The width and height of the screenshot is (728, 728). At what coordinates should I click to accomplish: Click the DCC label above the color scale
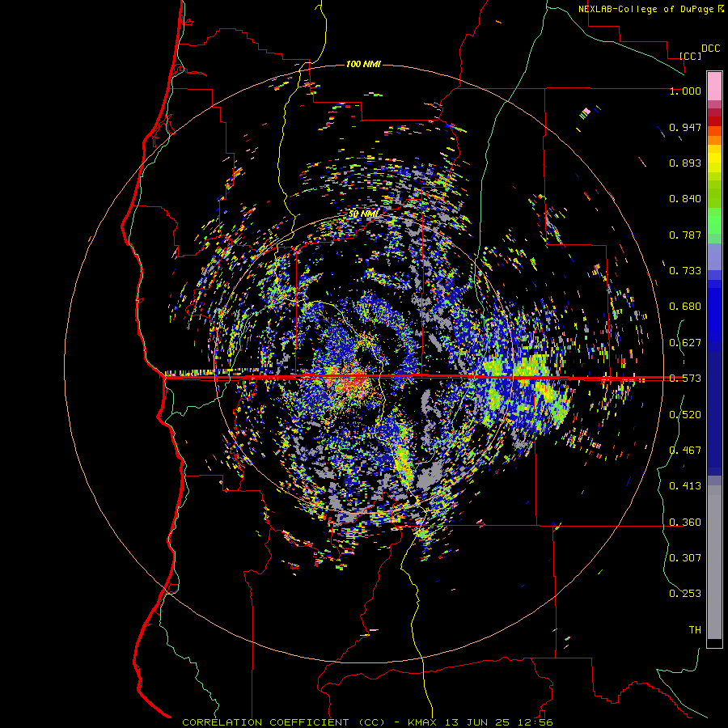coord(710,49)
